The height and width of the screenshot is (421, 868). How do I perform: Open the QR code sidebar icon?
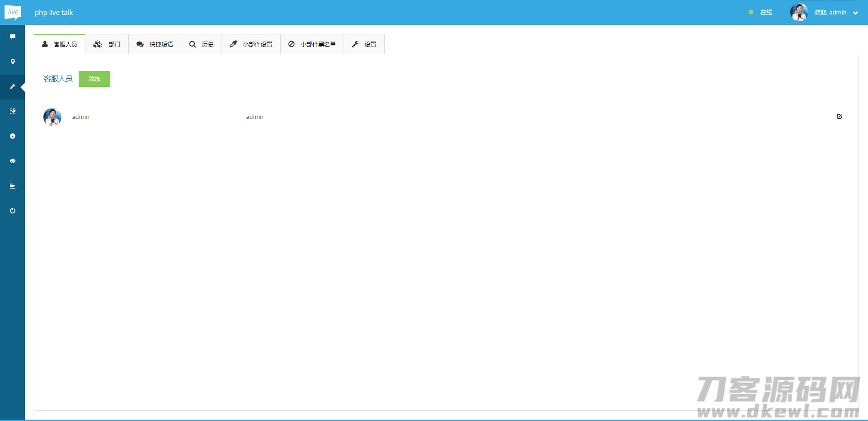[x=13, y=111]
